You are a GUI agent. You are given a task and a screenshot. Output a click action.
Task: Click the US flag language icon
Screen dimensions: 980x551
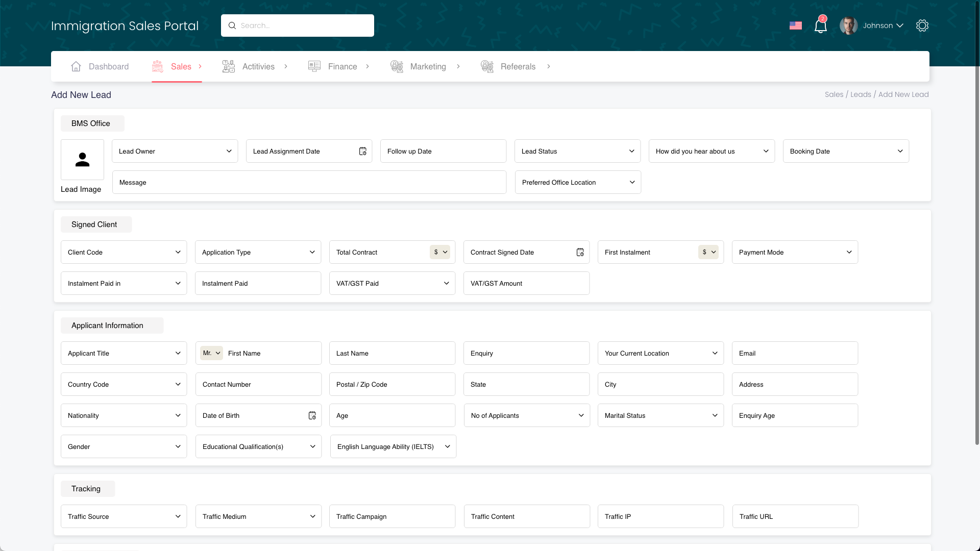click(x=795, y=26)
